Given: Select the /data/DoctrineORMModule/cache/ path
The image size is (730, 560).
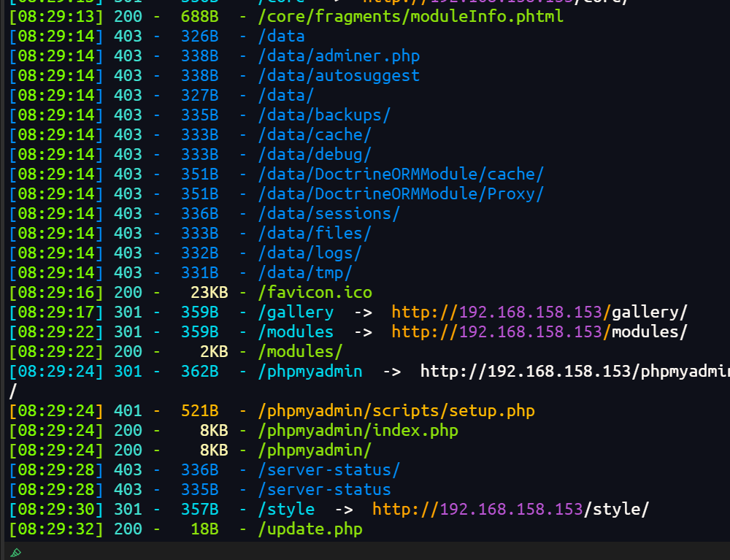Looking at the screenshot, I should click(401, 174).
